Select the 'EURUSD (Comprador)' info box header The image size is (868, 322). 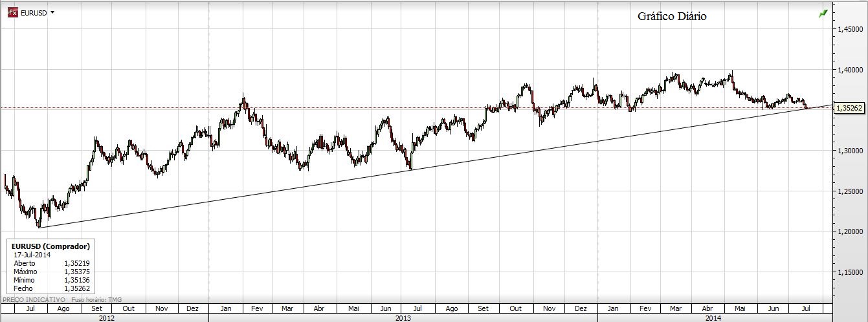tap(50, 246)
